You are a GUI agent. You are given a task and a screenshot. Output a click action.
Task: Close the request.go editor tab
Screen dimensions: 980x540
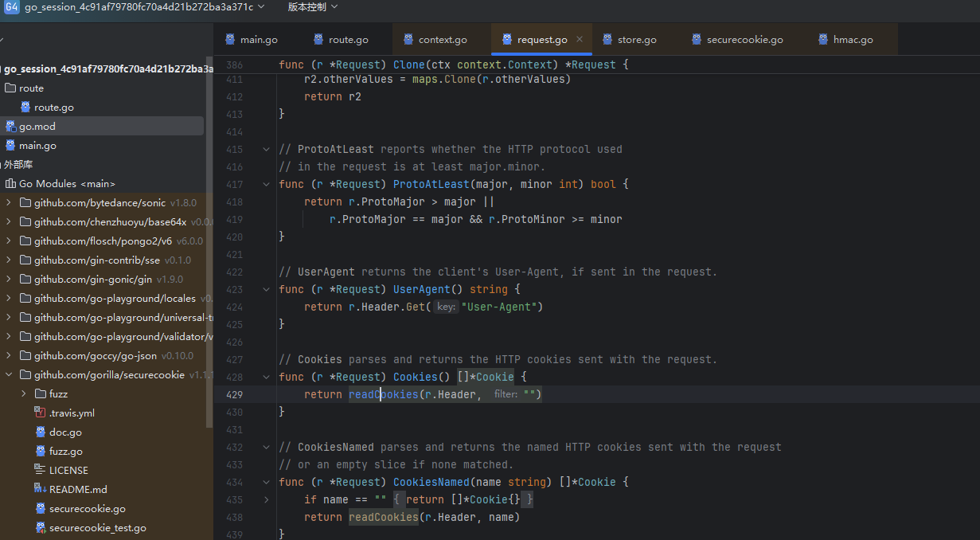point(580,40)
